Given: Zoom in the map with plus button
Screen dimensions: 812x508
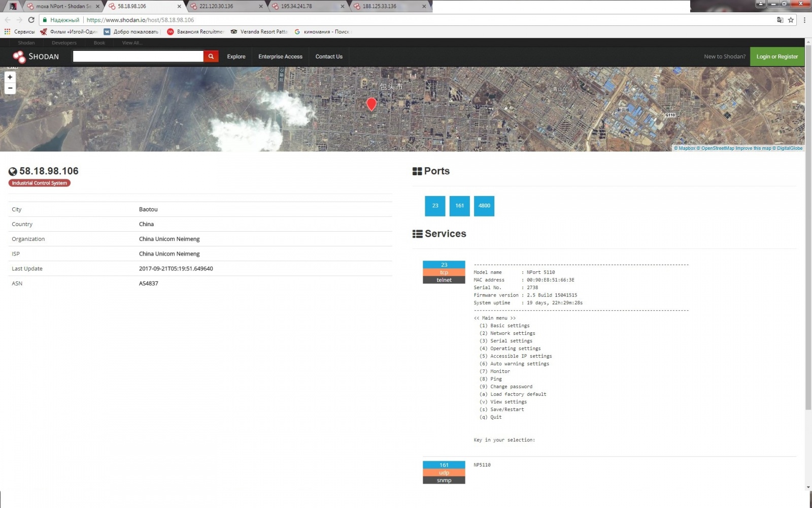Looking at the screenshot, I should tap(10, 77).
